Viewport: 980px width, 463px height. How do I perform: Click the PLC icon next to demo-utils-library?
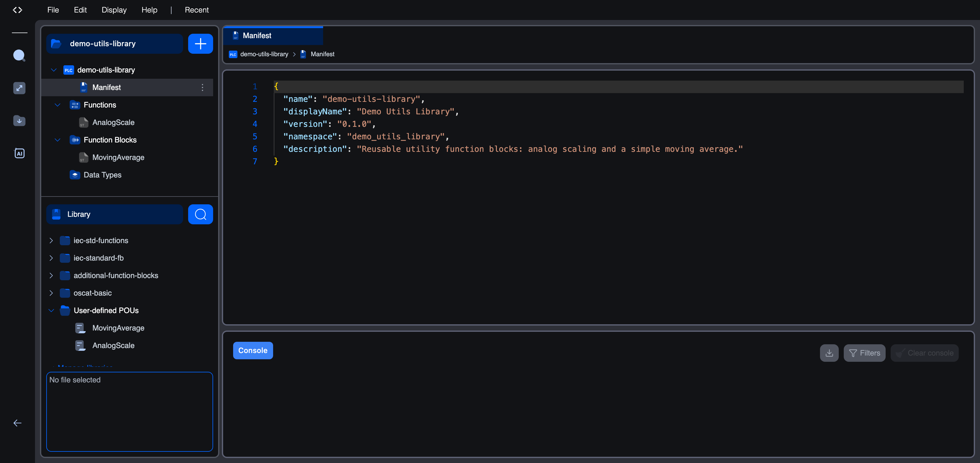68,70
